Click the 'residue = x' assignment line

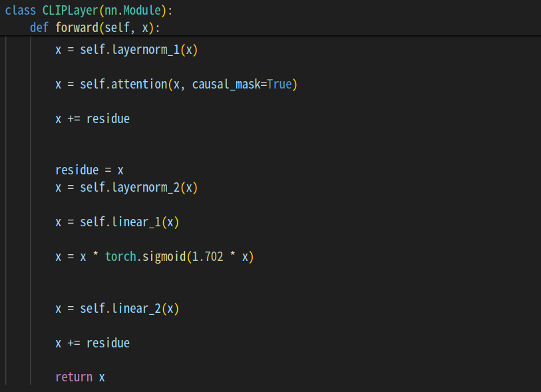coord(89,170)
